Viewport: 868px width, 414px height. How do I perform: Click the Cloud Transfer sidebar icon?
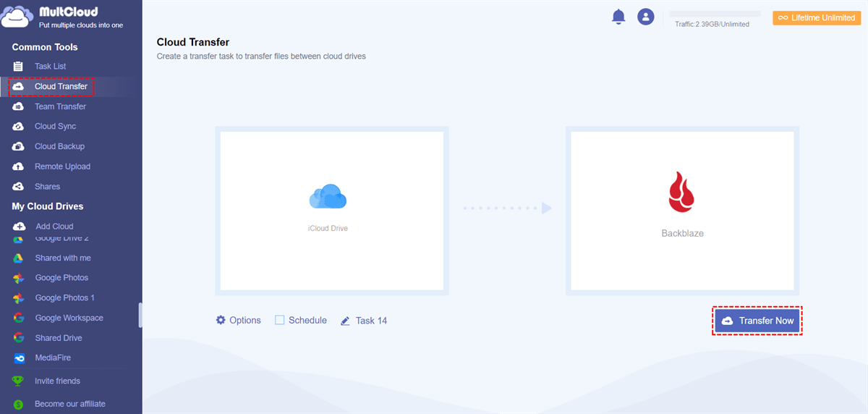(x=19, y=86)
